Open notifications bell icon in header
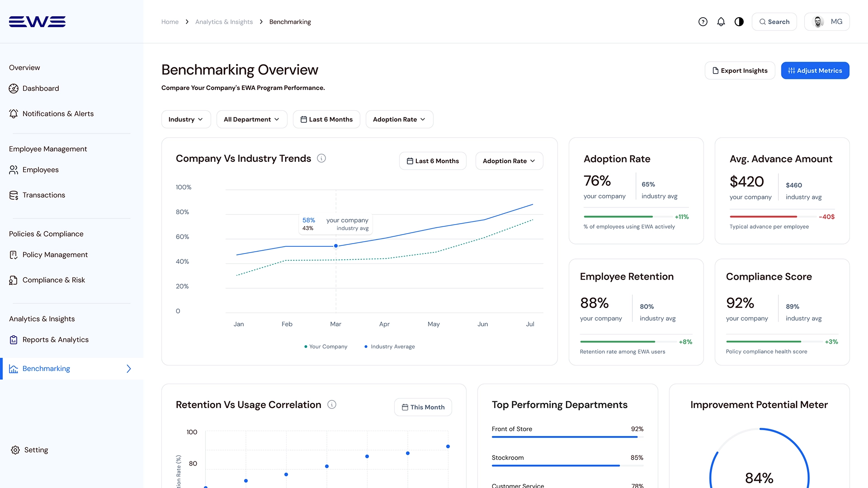Viewport: 868px width, 488px height. [721, 22]
